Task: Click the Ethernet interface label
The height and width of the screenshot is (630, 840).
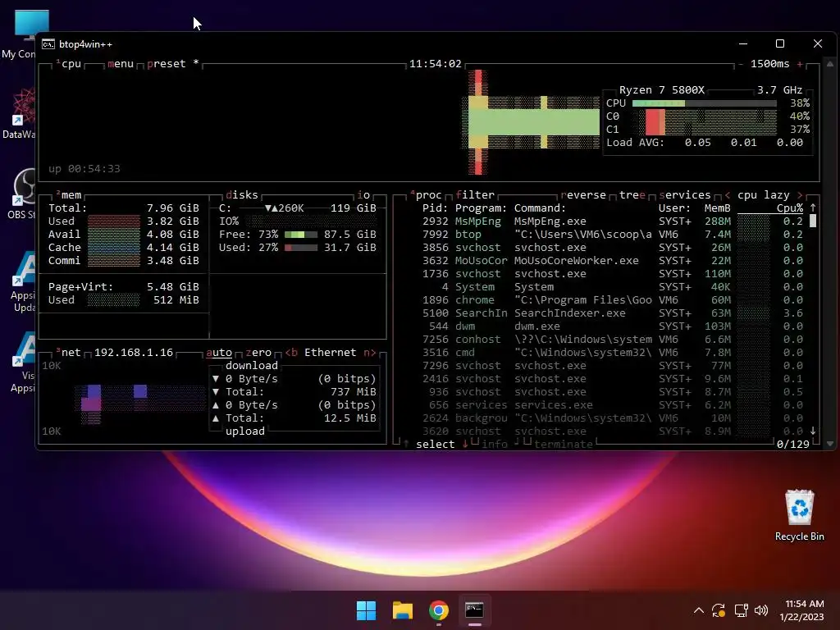Action: tap(330, 353)
